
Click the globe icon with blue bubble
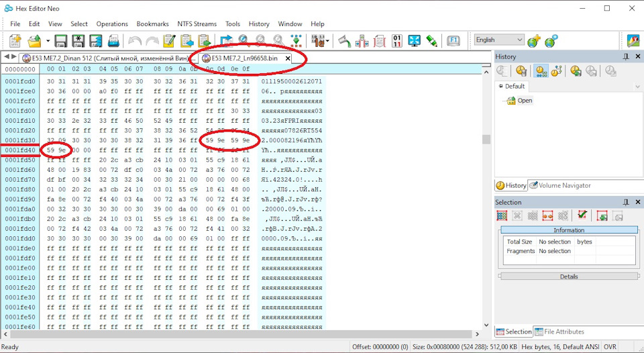pyautogui.click(x=551, y=41)
